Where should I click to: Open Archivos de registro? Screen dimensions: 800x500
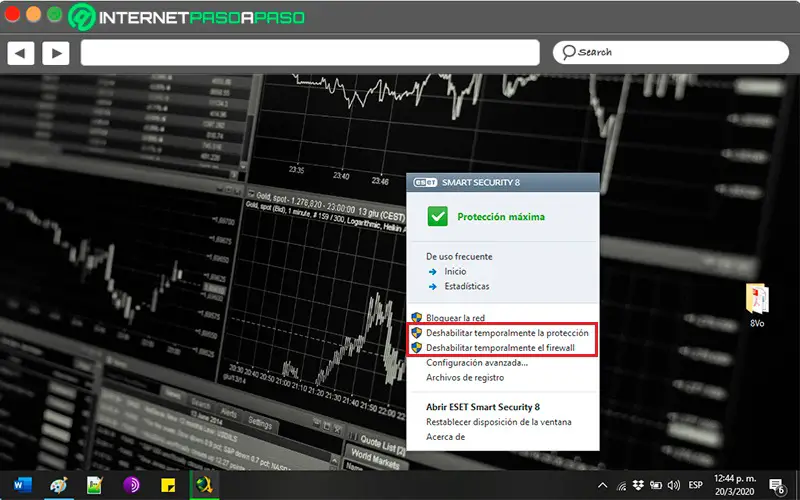pos(465,378)
